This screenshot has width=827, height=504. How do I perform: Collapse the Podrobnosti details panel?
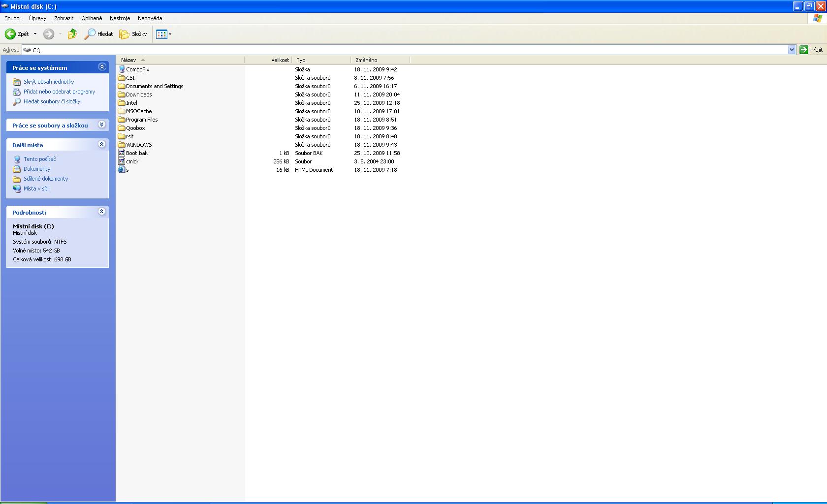point(102,212)
